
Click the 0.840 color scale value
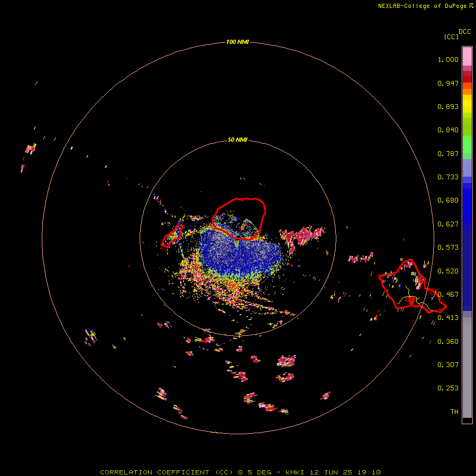pyautogui.click(x=448, y=130)
